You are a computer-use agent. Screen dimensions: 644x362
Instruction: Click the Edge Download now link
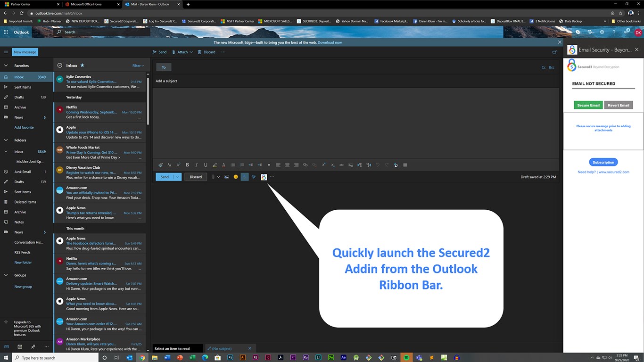pyautogui.click(x=330, y=42)
